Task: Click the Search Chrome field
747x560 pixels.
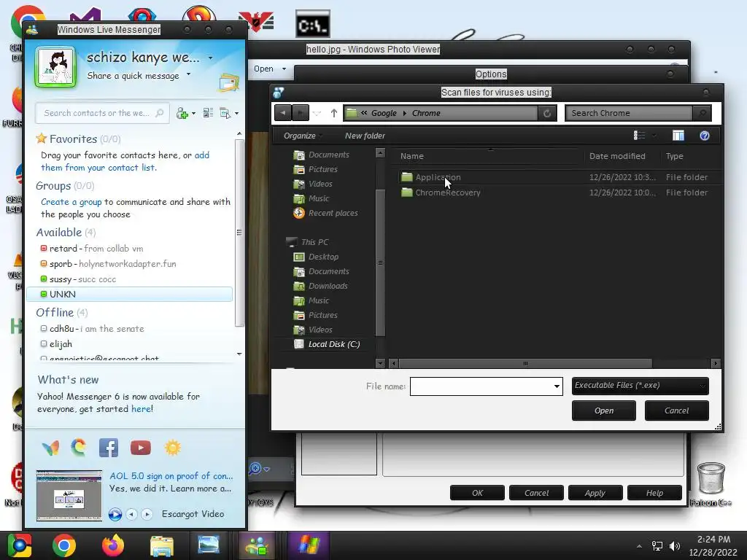Action: (x=628, y=113)
